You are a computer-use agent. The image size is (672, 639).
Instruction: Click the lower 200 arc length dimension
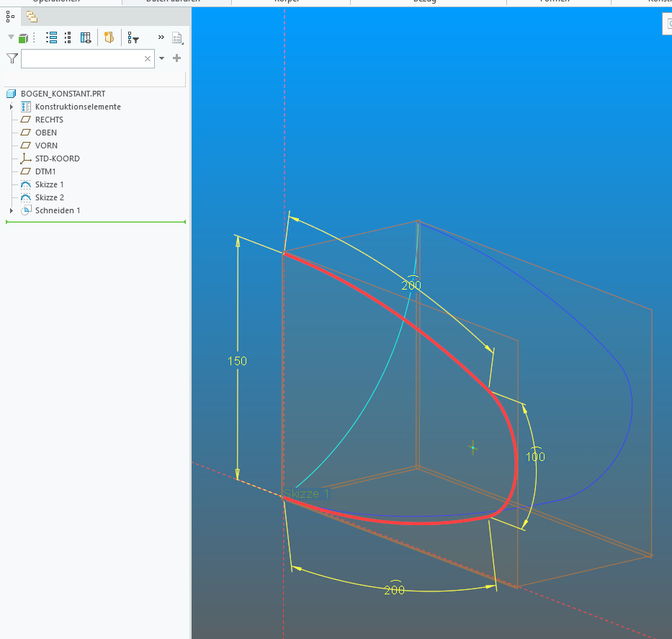click(394, 589)
